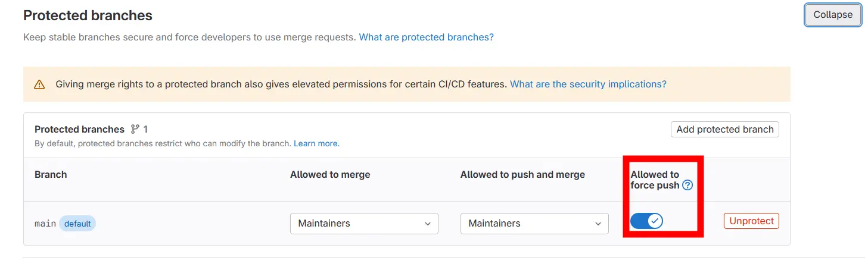Click the Branch column header

click(x=51, y=175)
